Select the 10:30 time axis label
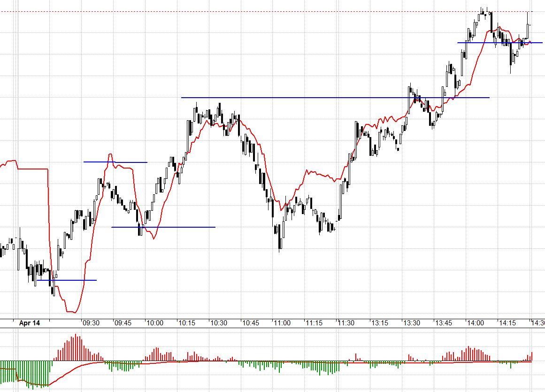 (x=218, y=323)
